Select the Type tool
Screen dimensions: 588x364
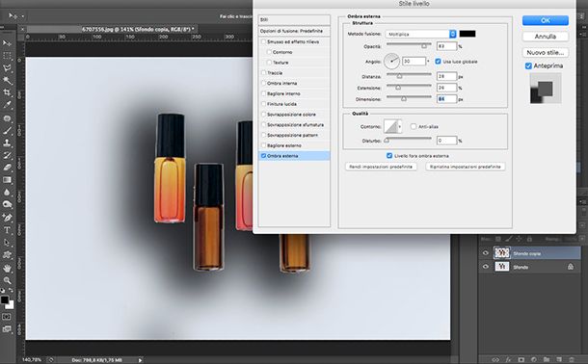coord(7,230)
